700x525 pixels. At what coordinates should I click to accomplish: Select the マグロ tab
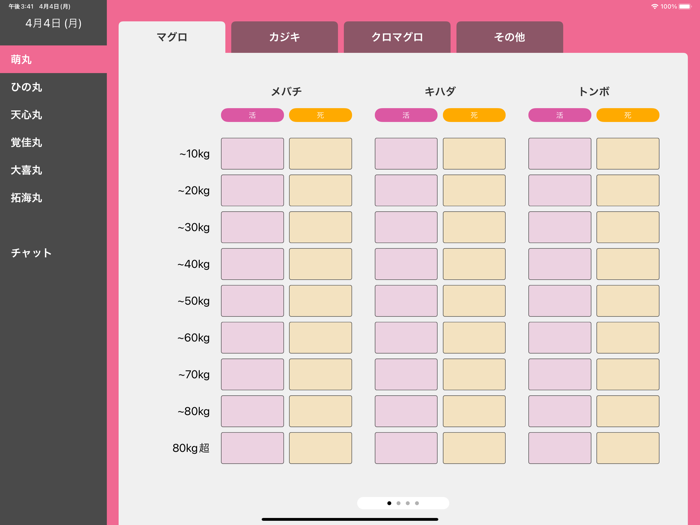172,37
